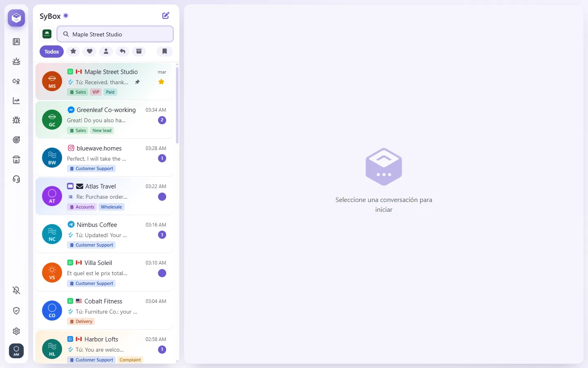Open the headset support icon in sidebar
This screenshot has width=588, height=368.
coord(16,179)
